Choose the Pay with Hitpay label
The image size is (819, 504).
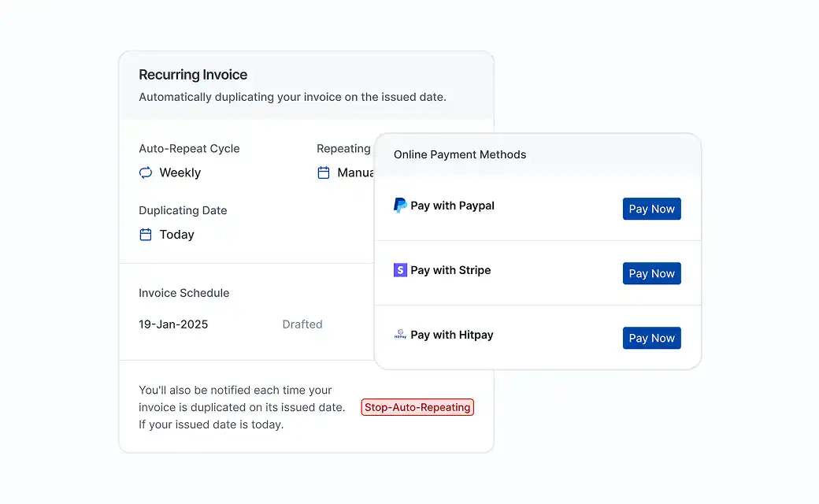coord(451,335)
